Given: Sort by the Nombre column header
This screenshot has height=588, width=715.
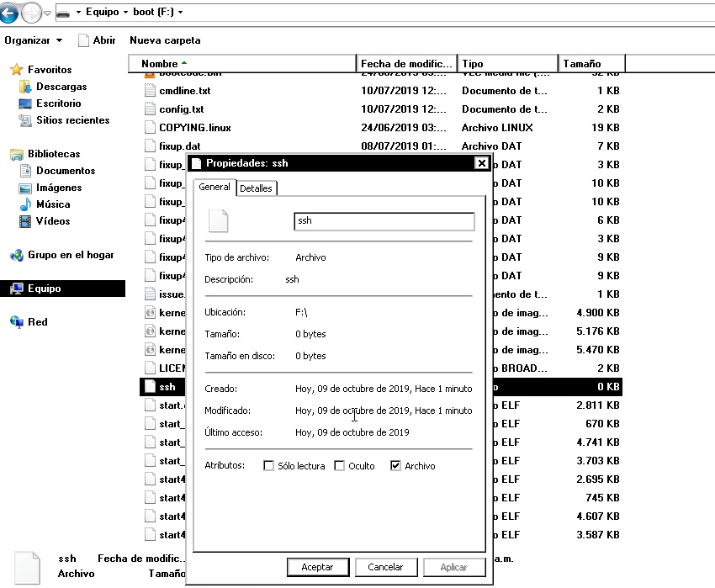Looking at the screenshot, I should point(241,63).
